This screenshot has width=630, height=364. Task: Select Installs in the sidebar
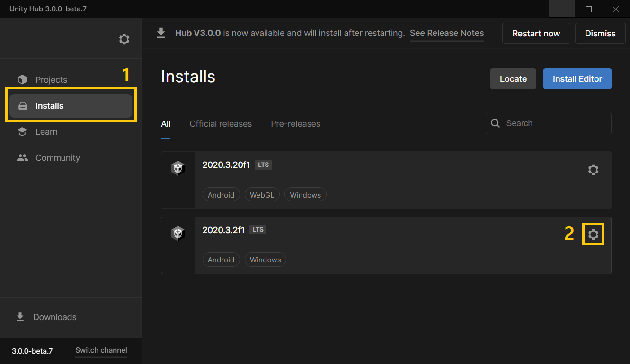click(71, 106)
